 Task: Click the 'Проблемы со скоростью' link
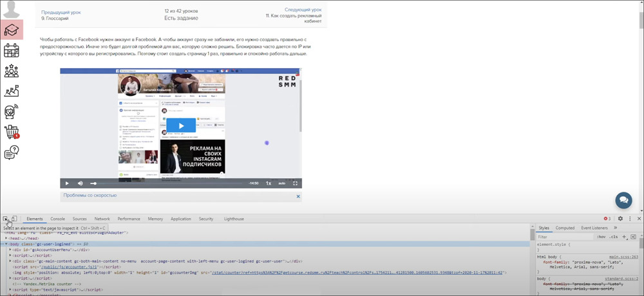90,196
